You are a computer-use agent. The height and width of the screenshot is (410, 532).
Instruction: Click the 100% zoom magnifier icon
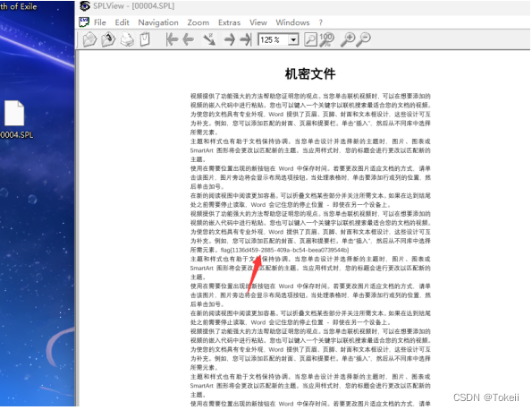326,39
